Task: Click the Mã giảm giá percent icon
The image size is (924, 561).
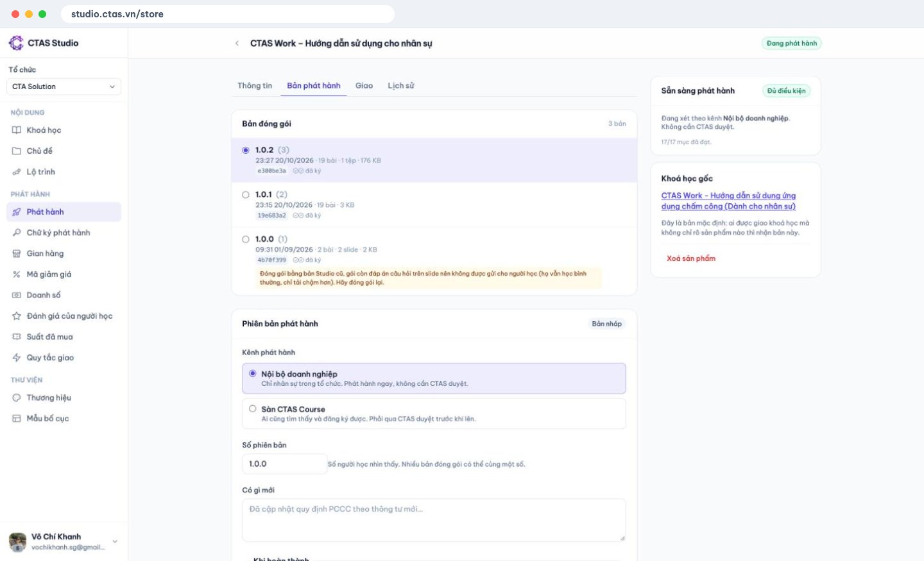Action: click(17, 274)
